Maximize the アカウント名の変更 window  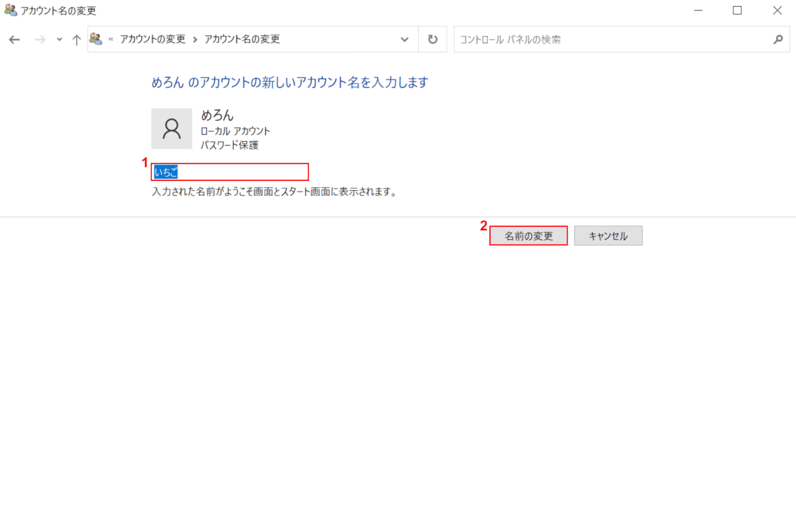(737, 10)
